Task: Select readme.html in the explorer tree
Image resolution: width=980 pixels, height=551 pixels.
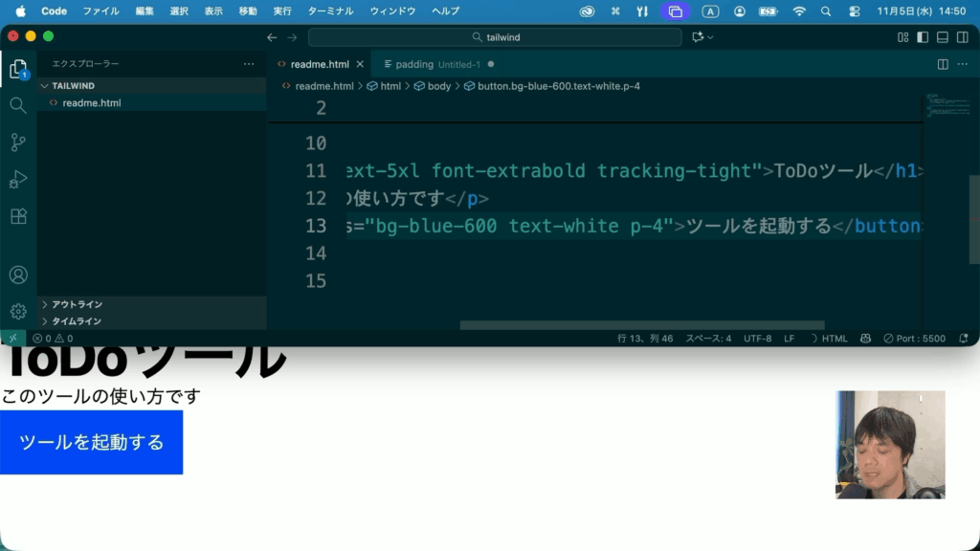Action: (x=91, y=103)
